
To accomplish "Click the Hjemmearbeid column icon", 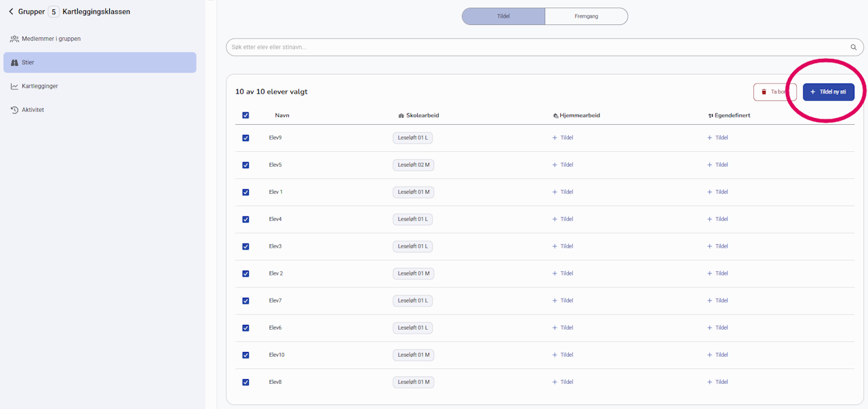I will tap(555, 115).
